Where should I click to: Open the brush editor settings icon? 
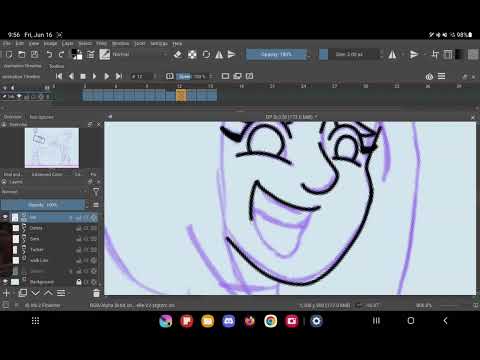(x=91, y=54)
